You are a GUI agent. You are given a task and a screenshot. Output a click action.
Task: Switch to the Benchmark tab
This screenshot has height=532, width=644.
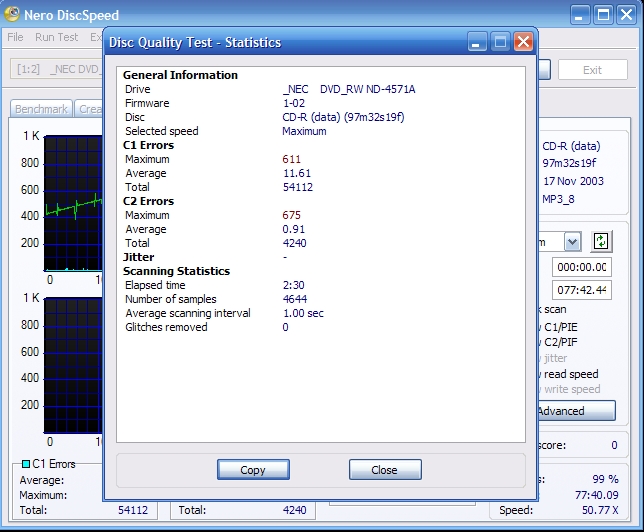(41, 109)
